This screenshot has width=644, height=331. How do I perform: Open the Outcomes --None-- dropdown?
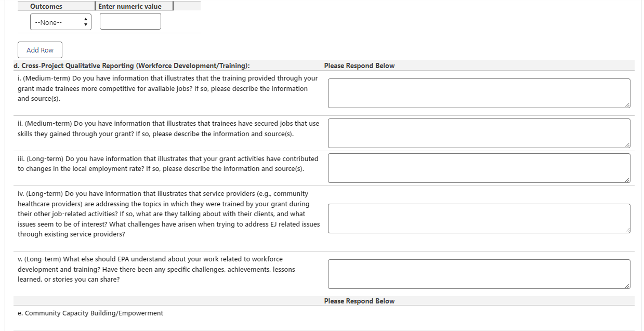click(x=56, y=22)
